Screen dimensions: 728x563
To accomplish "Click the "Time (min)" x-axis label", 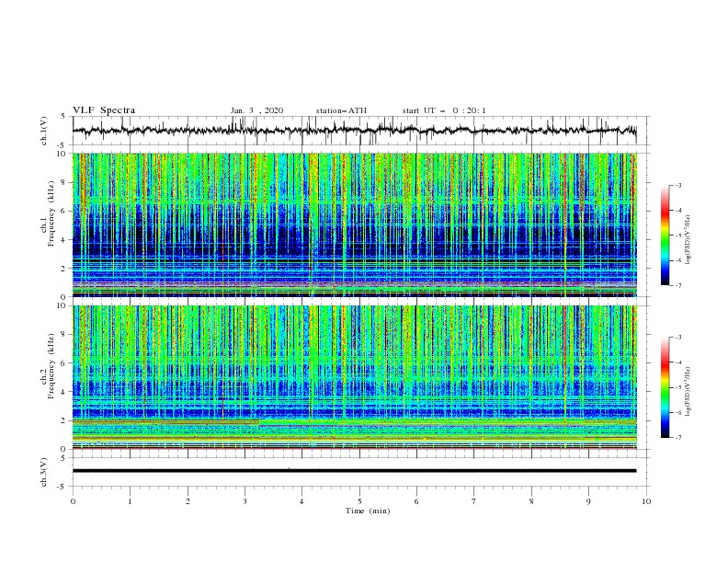I will point(368,511).
